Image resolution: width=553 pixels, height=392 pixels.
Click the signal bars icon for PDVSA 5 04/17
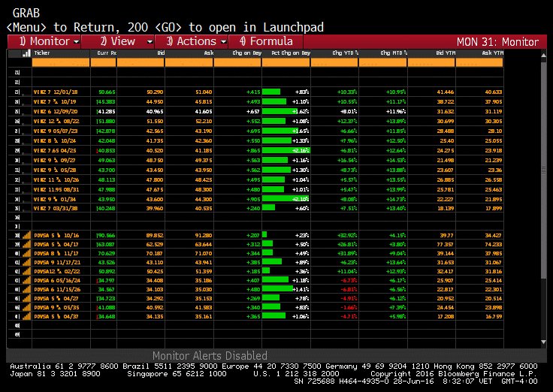pos(26,244)
